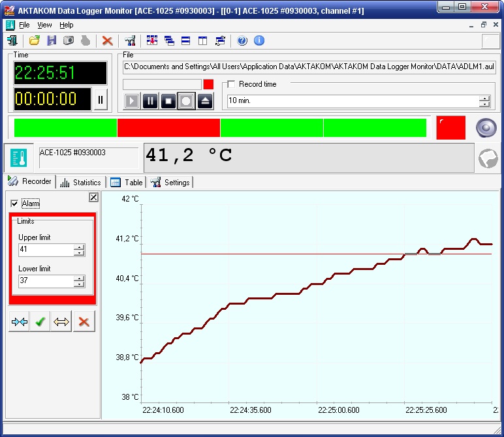Click the teal thermometer device icon
The image size is (504, 437).
click(19, 158)
